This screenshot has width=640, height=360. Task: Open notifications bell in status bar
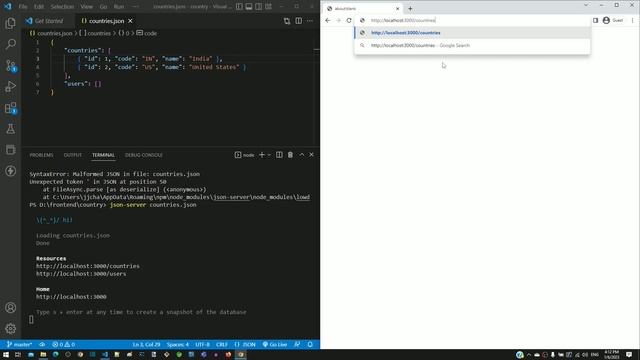310,344
